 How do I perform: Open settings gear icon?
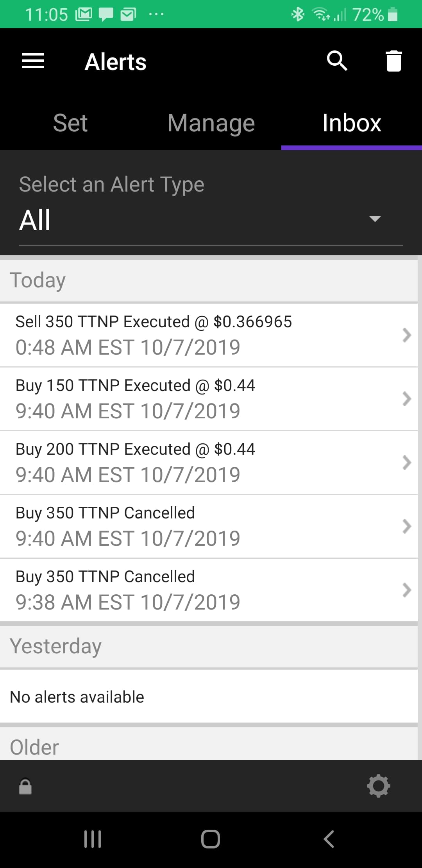coord(378,786)
